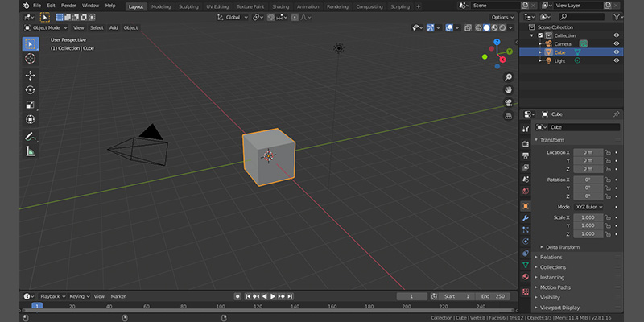644x322 pixels.
Task: Switch to the Modeling workspace tab
Action: [161, 6]
